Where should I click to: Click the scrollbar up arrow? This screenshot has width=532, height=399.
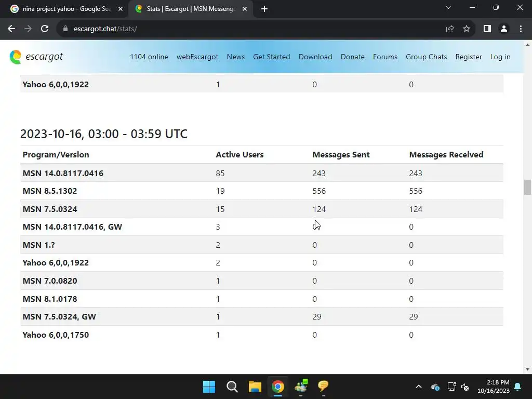[x=527, y=45]
